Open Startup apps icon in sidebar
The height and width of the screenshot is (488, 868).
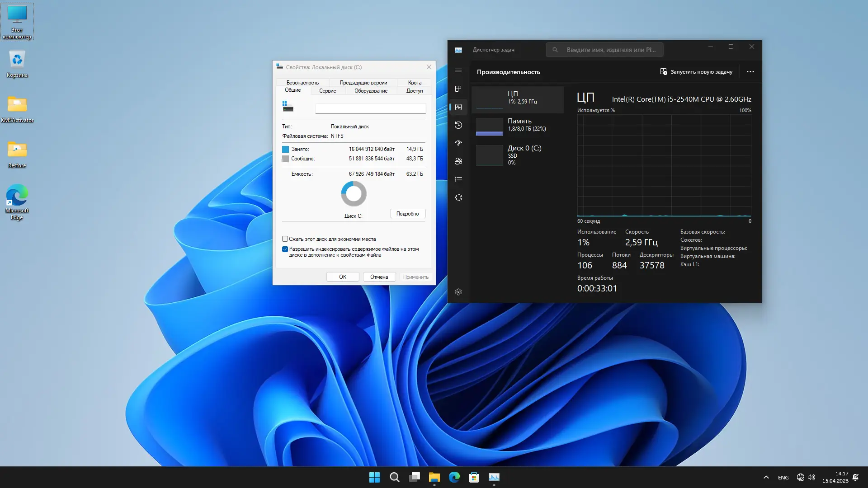(x=458, y=143)
